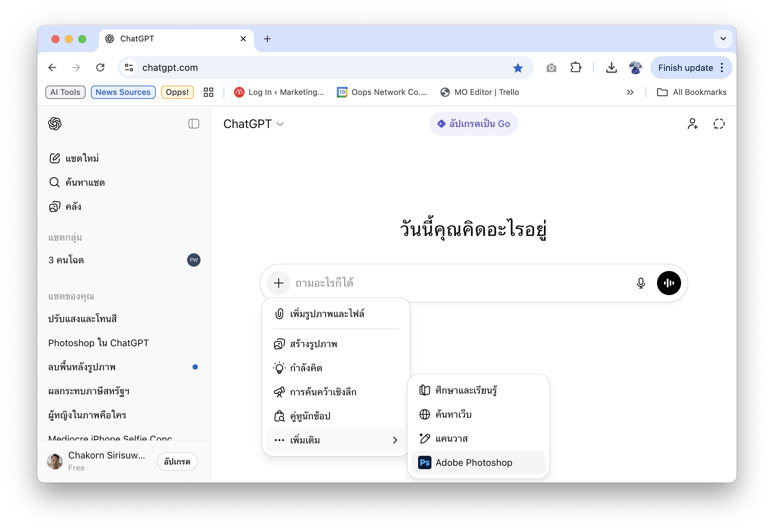Viewport: 774px width, 532px height.
Task: Open temporary chat dashed-circle icon
Action: (719, 124)
